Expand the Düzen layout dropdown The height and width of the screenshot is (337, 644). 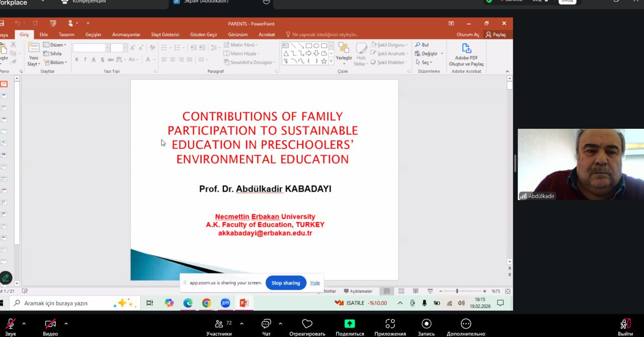pyautogui.click(x=55, y=45)
